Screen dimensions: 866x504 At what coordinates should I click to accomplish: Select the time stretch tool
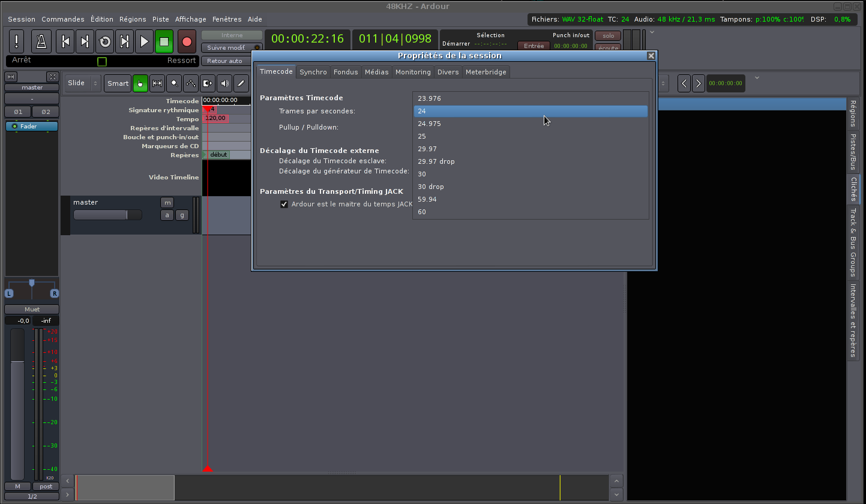208,83
